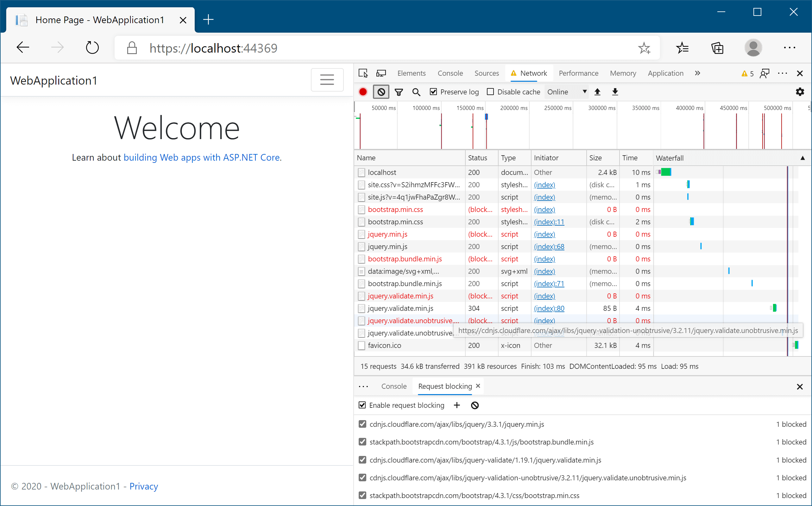Uncheck jquery/3.3.1/jquery.min.js blocking pattern
Image resolution: width=812 pixels, height=506 pixels.
tap(362, 424)
